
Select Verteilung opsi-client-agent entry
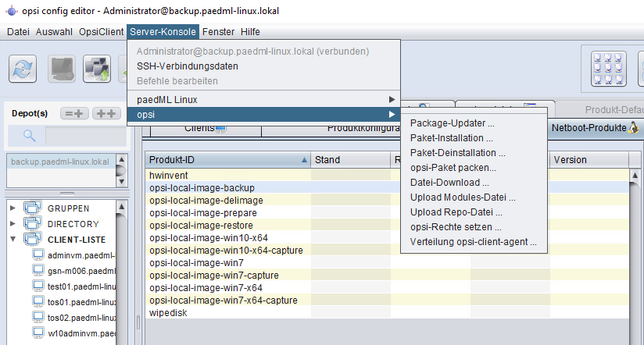[x=474, y=242]
